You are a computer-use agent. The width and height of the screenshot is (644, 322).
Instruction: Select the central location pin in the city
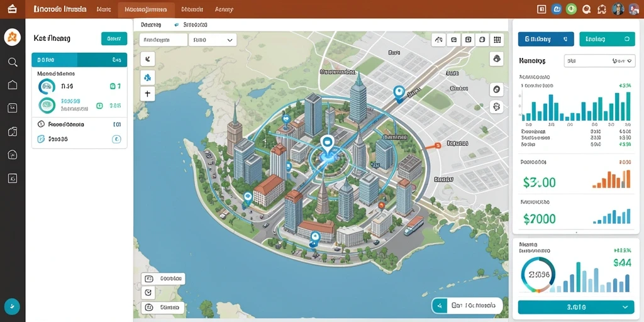pyautogui.click(x=327, y=144)
